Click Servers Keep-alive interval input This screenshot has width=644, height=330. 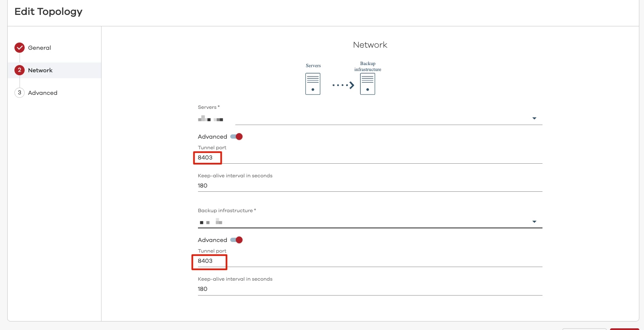click(x=370, y=186)
